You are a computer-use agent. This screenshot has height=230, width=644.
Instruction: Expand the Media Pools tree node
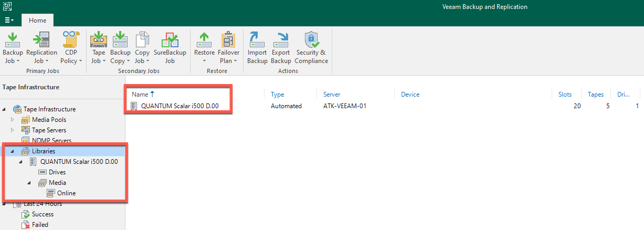pos(13,120)
